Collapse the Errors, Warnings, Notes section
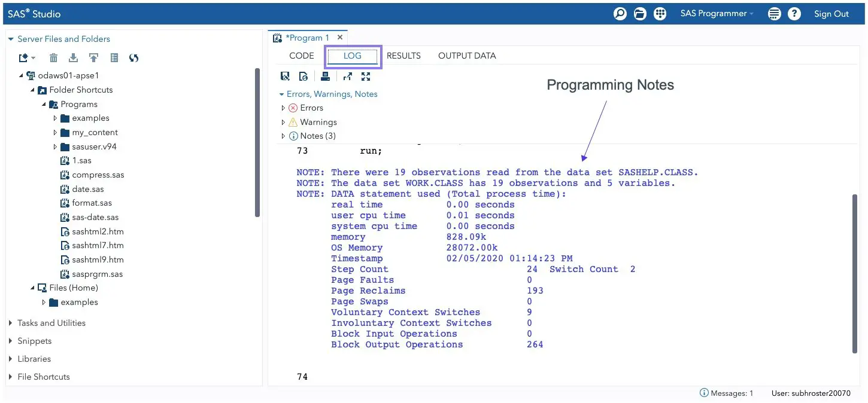 pyautogui.click(x=281, y=94)
